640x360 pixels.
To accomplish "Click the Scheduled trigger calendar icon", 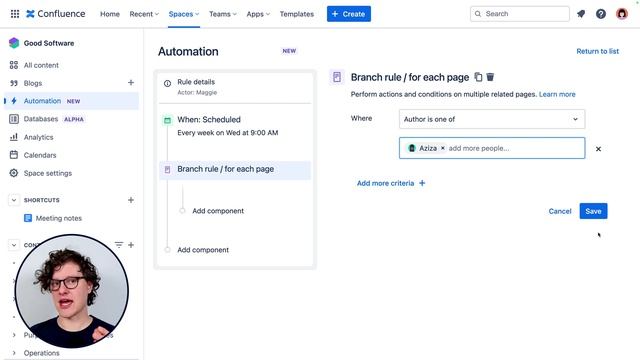I will 167,120.
